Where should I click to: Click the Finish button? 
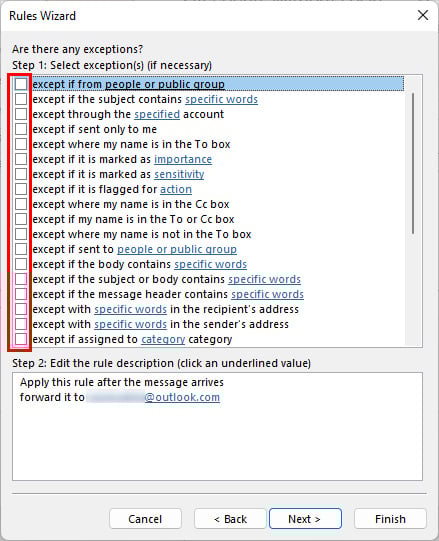(x=390, y=519)
